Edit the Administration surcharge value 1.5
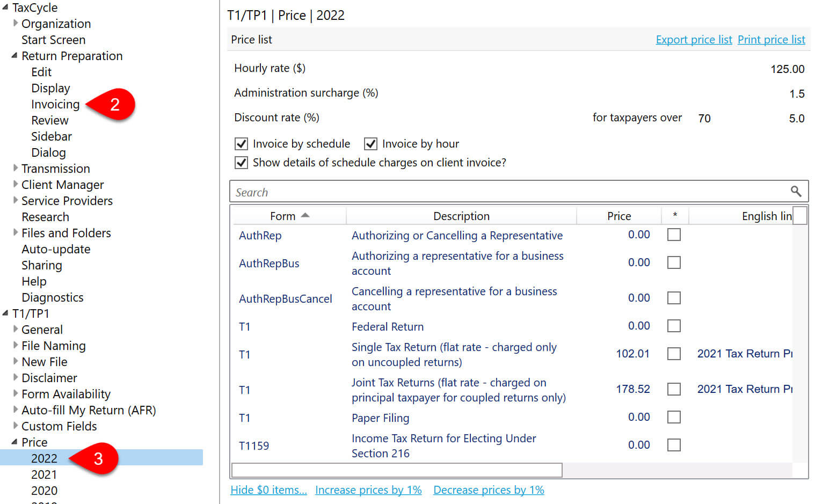 [797, 93]
